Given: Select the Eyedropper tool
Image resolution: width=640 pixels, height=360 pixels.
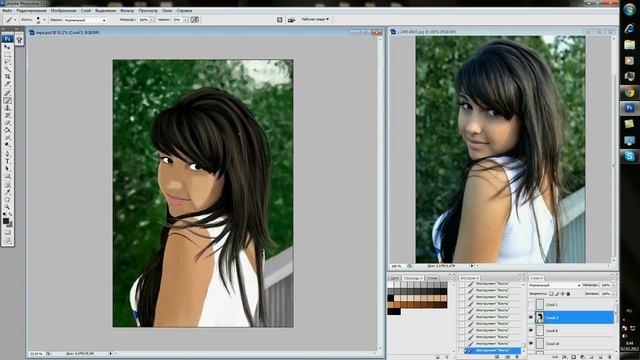Looking at the screenshot, I should (7, 192).
